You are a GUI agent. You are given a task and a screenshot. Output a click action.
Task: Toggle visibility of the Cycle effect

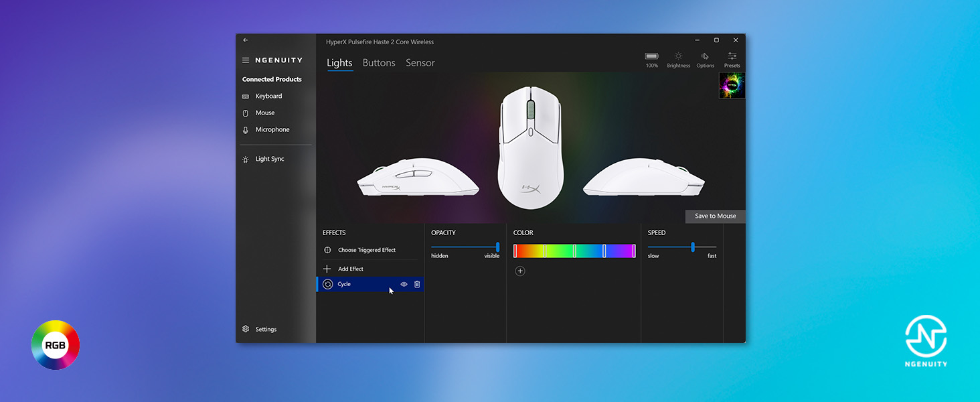point(403,284)
